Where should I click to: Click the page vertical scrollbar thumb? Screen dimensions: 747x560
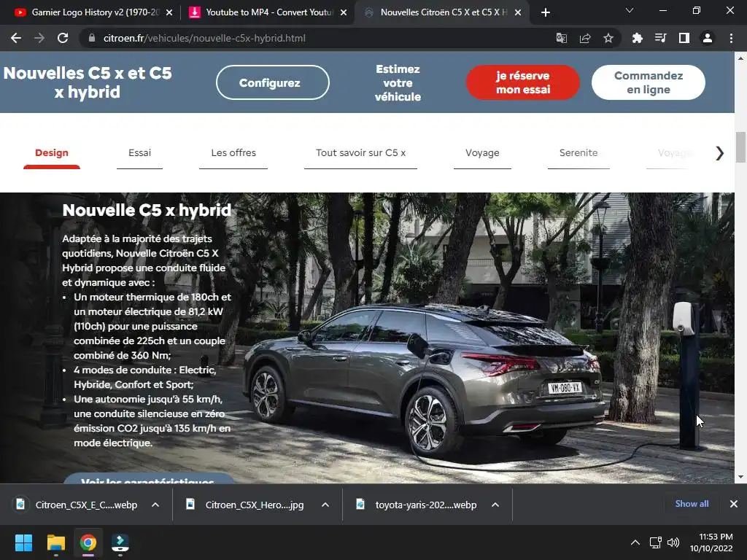point(740,147)
